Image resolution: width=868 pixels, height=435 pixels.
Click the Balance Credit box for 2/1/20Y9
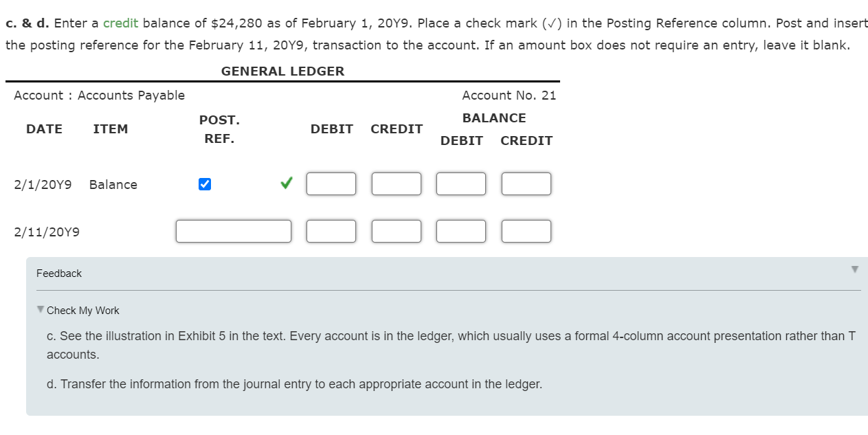[526, 183]
